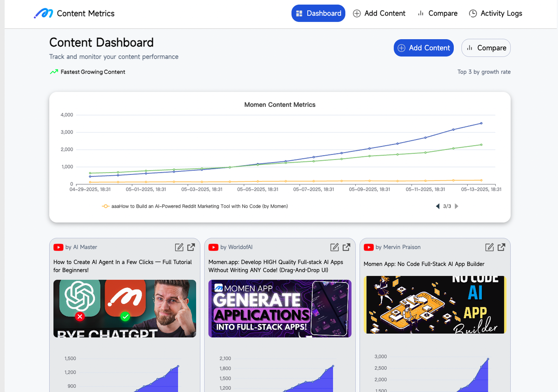Click the 'by AI Master' author text
Viewport: 558px width, 392px height.
tap(81, 247)
